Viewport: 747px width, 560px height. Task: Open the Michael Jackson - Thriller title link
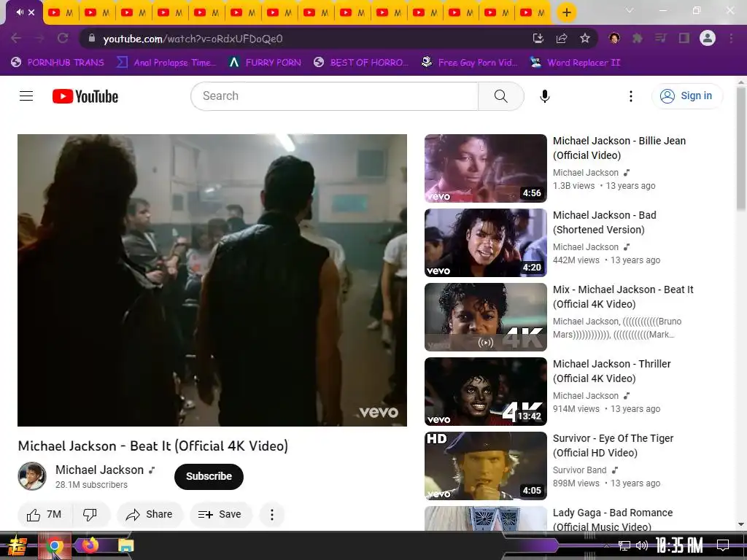pyautogui.click(x=612, y=371)
